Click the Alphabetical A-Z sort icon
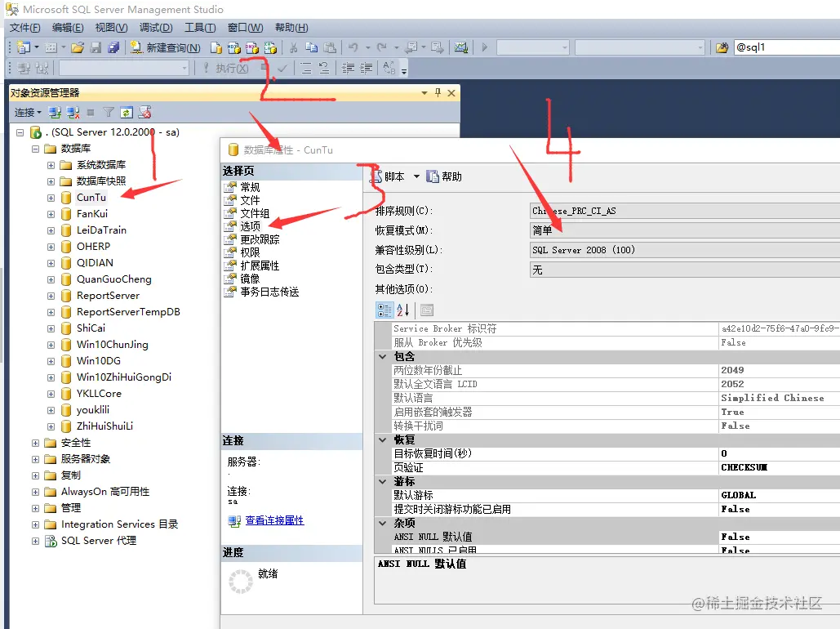Screen dimensions: 840x629 tap(403, 310)
